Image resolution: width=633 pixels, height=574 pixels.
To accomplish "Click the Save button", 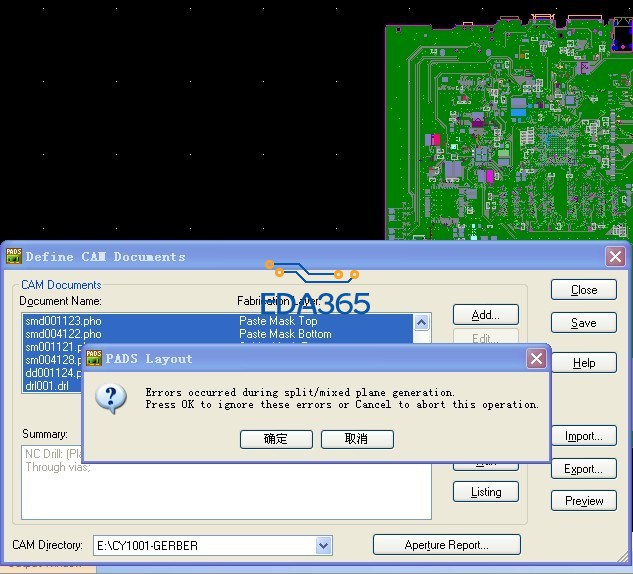I will tap(584, 323).
